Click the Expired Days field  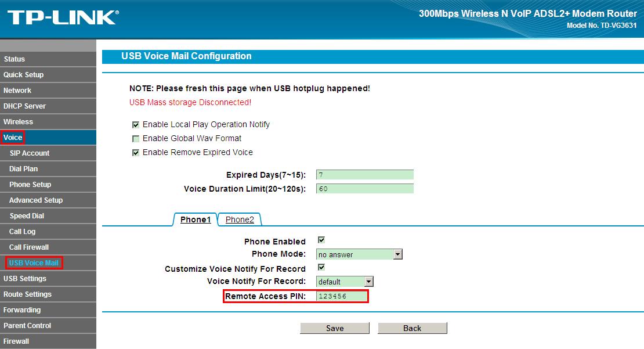click(x=365, y=175)
